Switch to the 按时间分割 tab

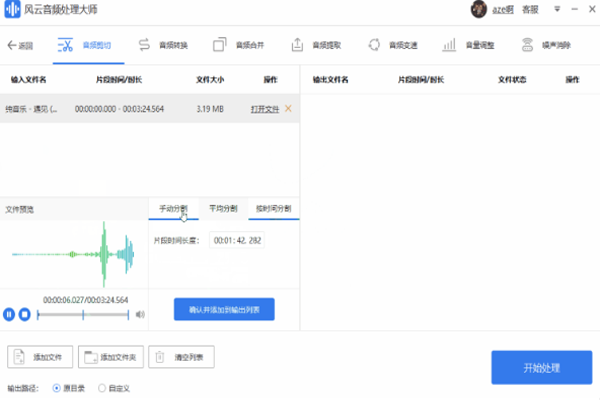click(x=273, y=208)
